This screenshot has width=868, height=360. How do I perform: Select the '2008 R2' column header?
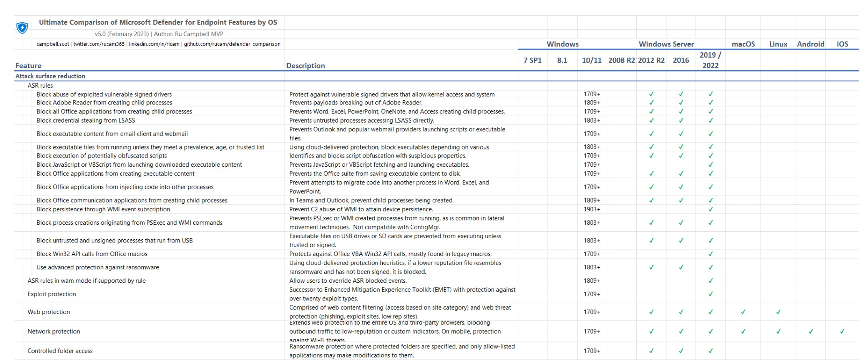621,60
